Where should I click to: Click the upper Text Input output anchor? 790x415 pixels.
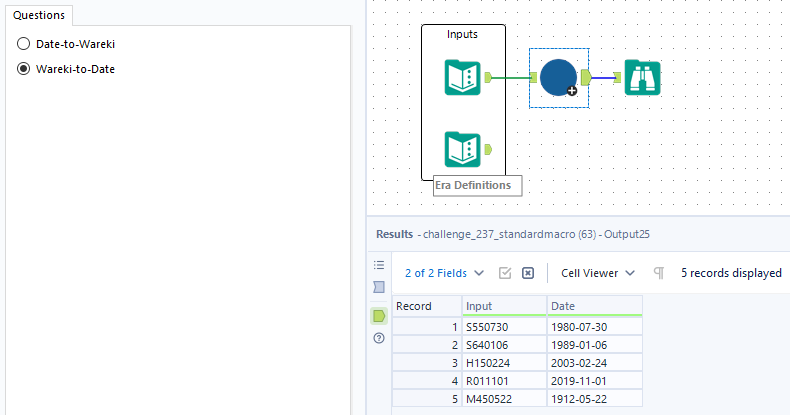coord(488,77)
